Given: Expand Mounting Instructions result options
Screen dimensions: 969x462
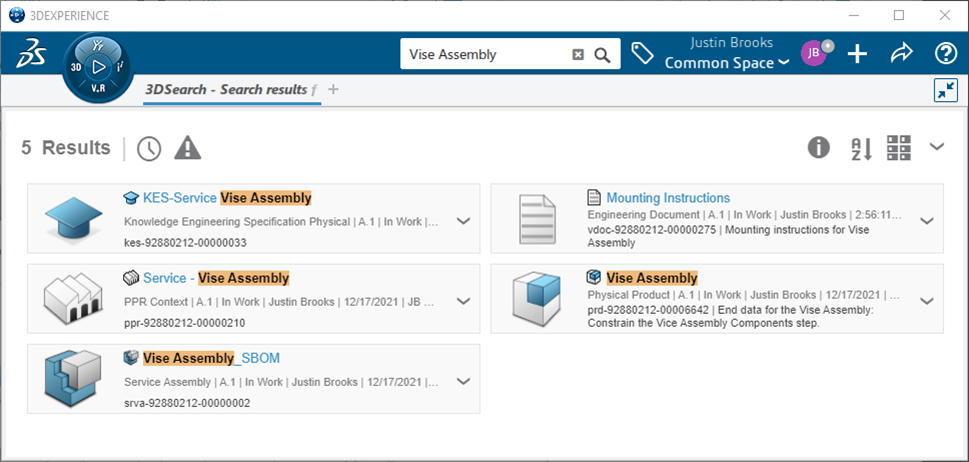Looking at the screenshot, I should pyautogui.click(x=926, y=221).
